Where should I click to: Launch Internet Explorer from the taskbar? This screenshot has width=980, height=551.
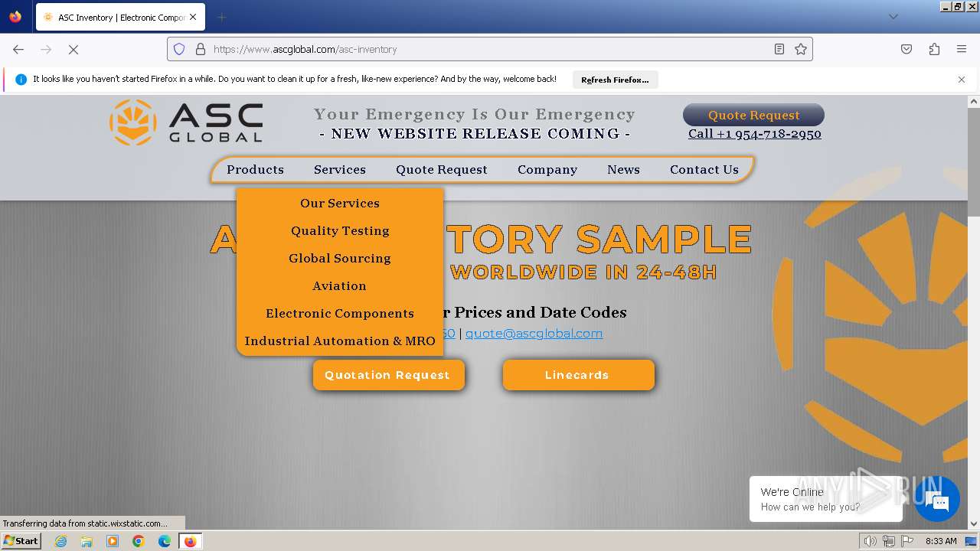tap(60, 541)
